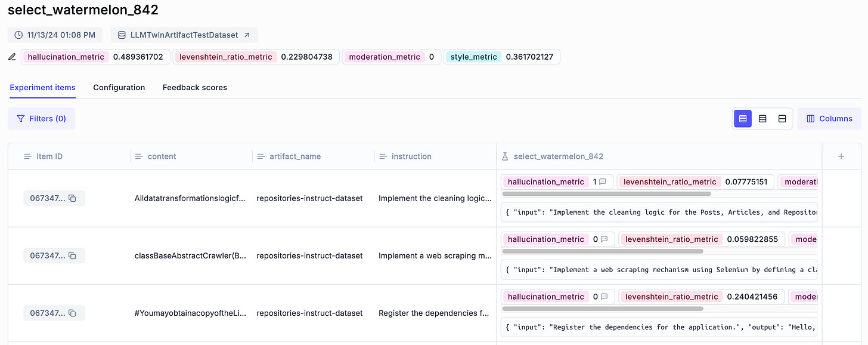Click the select_watermelon_842 page title
Screen dimensions: 868x345
(83, 10)
